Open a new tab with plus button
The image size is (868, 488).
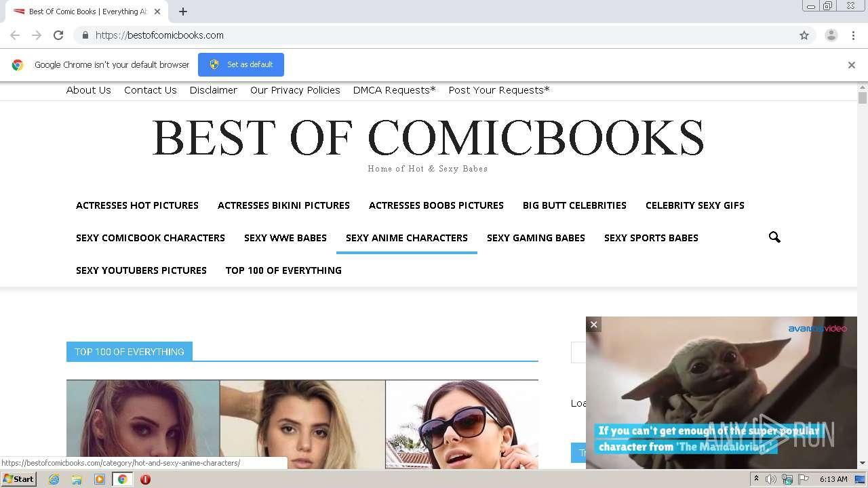point(183,12)
